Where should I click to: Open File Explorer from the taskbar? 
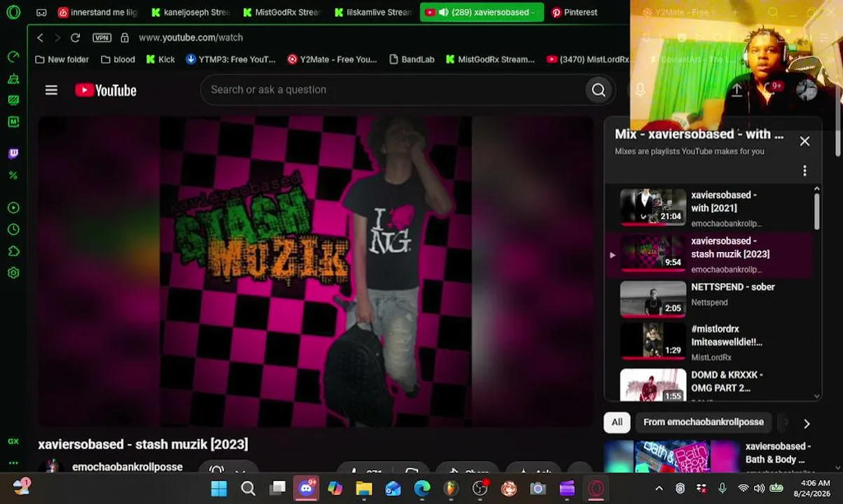(364, 488)
